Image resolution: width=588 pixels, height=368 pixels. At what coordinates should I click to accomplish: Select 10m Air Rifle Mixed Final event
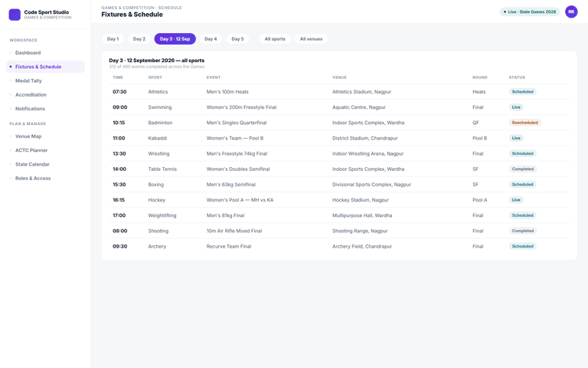pos(234,231)
